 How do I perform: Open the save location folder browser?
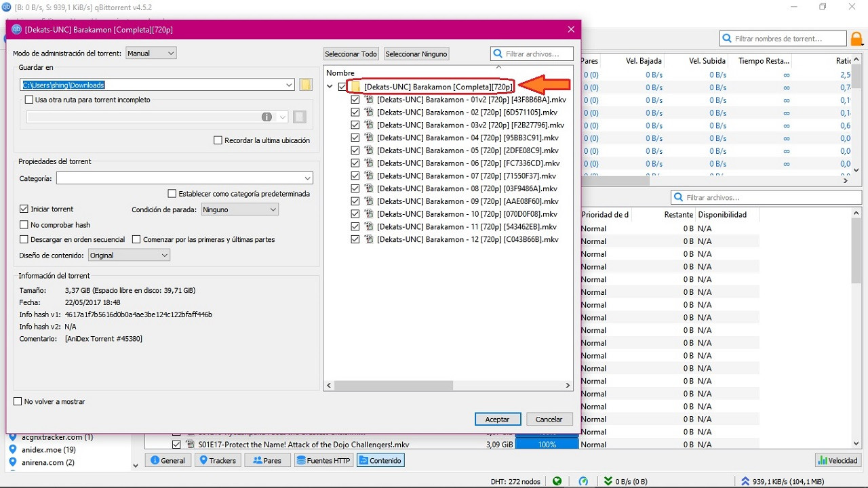[306, 85]
